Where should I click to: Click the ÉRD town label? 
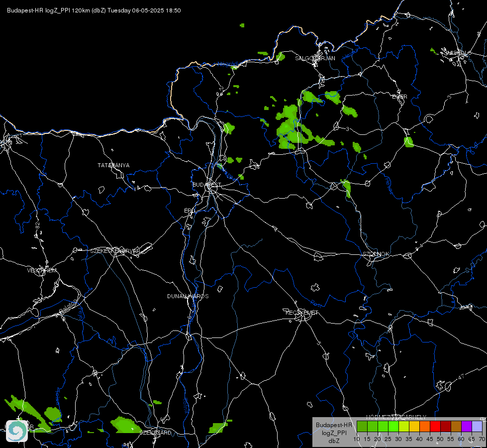pos(190,211)
